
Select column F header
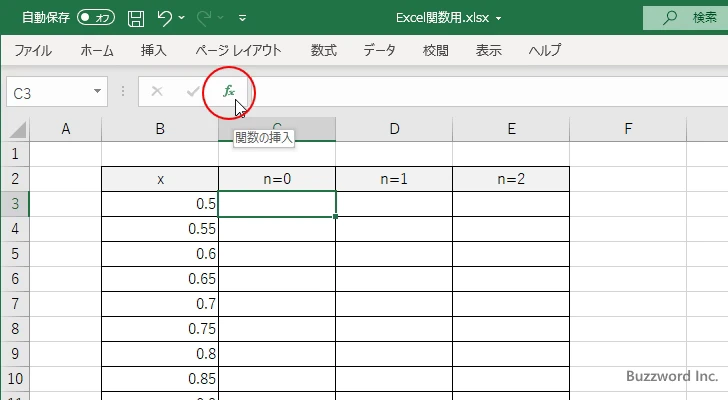click(x=628, y=129)
